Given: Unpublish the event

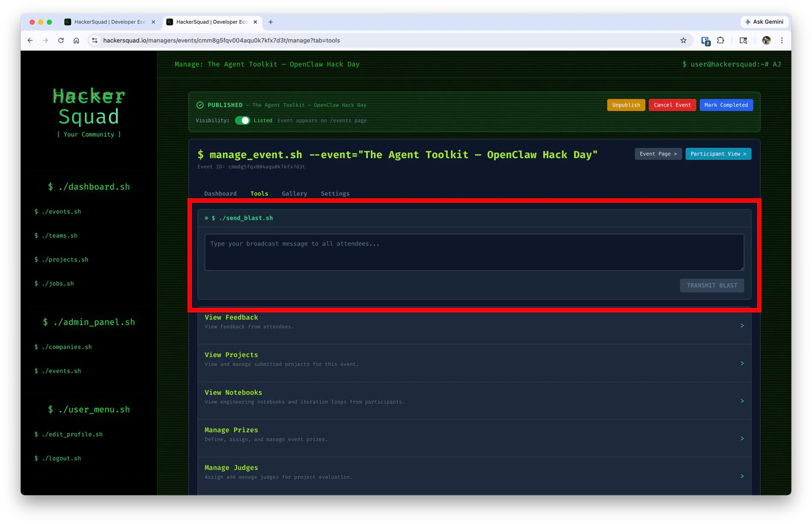Looking at the screenshot, I should pyautogui.click(x=626, y=105).
